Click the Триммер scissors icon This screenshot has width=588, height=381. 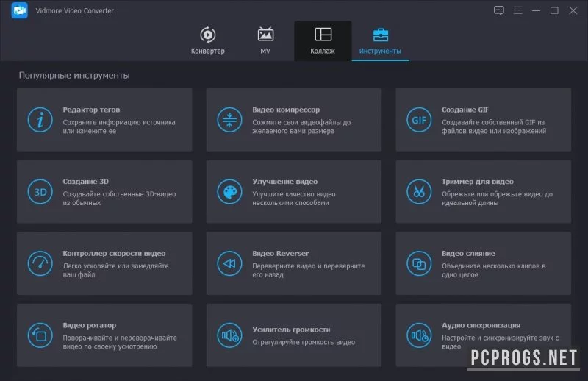[x=419, y=192]
